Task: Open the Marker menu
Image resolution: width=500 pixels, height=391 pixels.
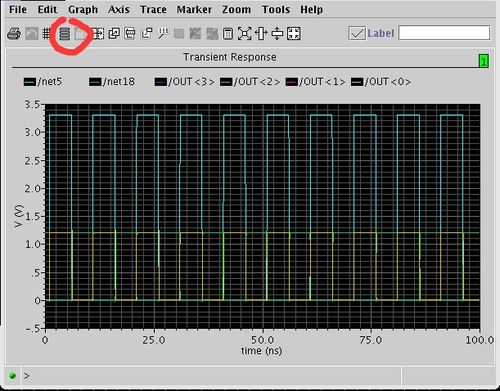Action: tap(194, 9)
